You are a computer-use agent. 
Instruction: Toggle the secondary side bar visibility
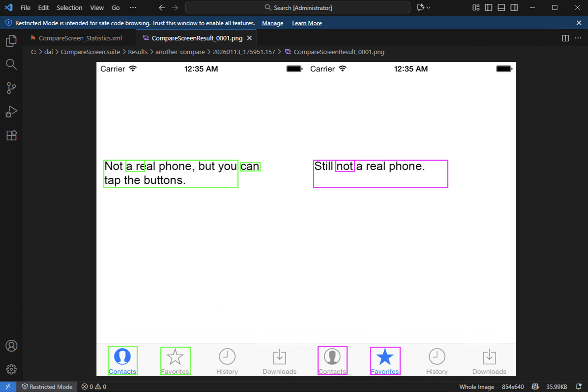click(514, 8)
